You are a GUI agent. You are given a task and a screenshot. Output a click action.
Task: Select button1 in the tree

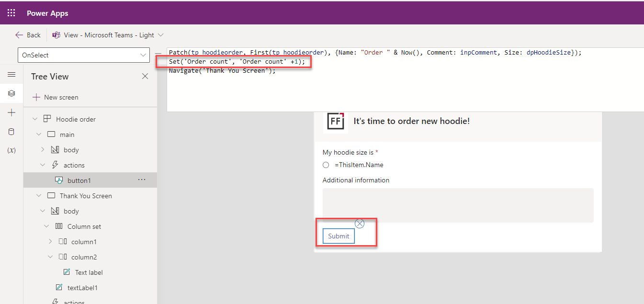[x=79, y=180]
